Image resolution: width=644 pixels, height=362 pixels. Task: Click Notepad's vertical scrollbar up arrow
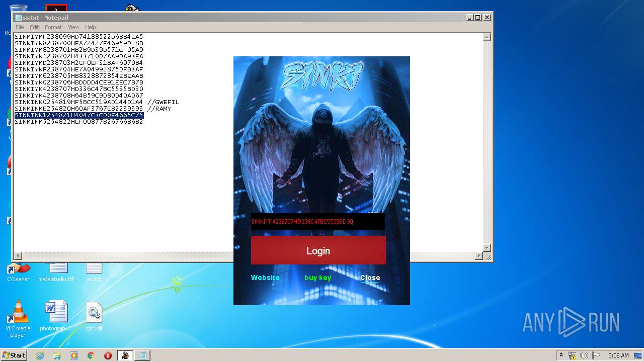coord(487,37)
